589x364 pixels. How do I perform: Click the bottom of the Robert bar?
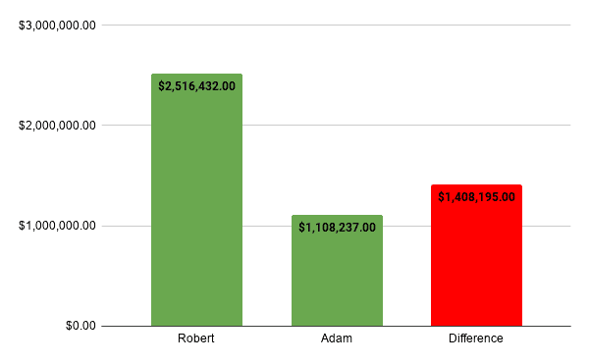click(x=197, y=322)
